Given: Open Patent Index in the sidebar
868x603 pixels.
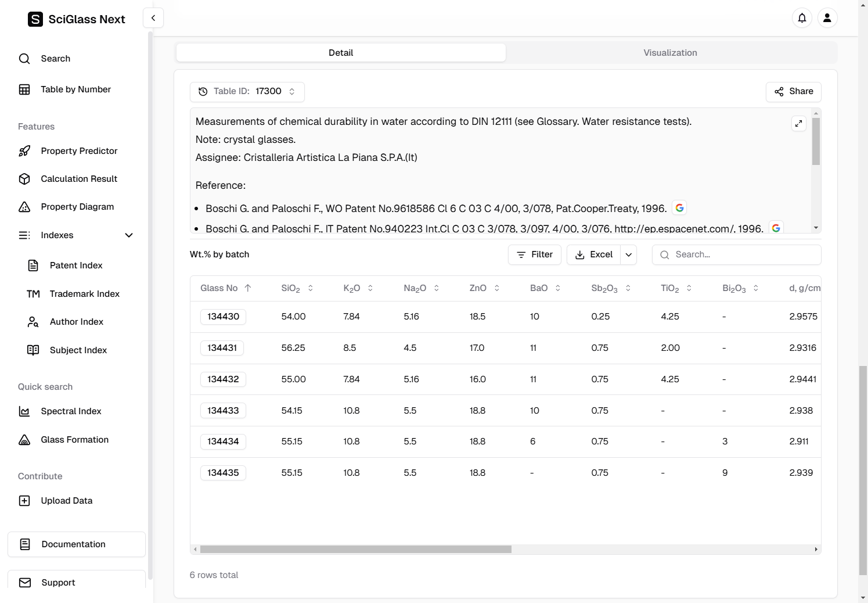Looking at the screenshot, I should pos(76,265).
